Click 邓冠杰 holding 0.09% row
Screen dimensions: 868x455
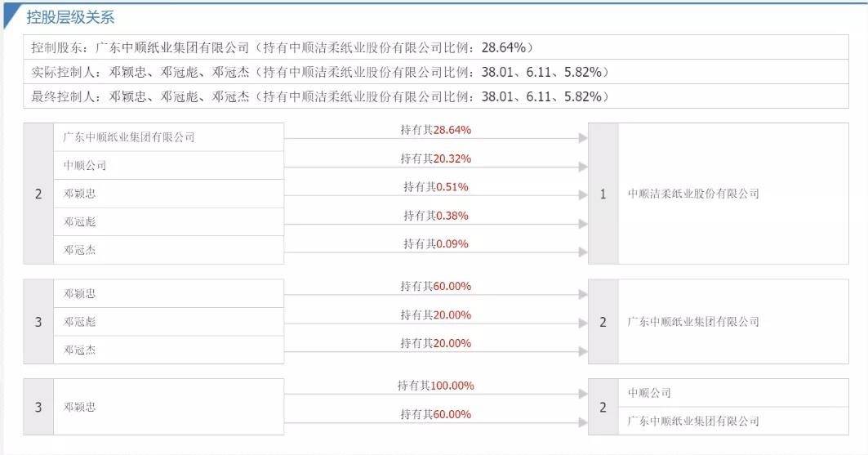click(79, 250)
